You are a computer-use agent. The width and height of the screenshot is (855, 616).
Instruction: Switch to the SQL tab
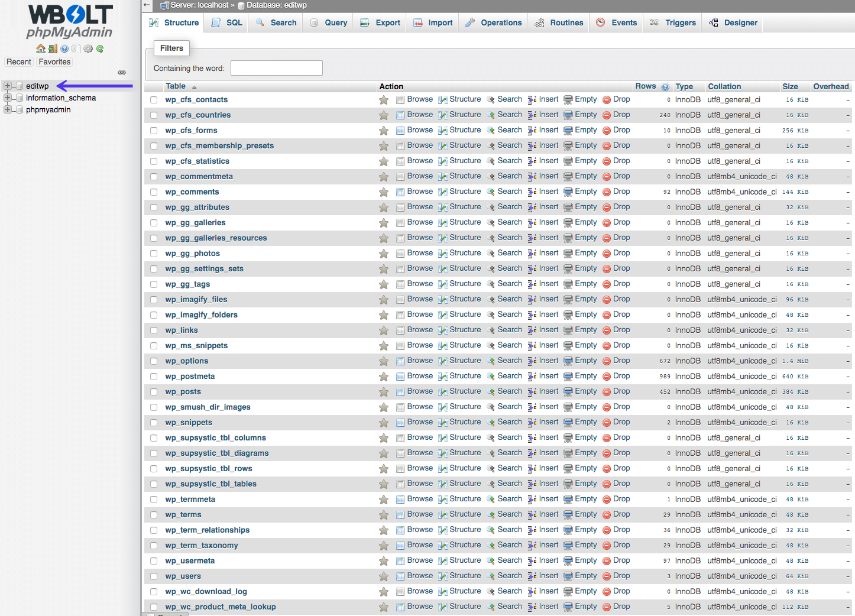click(x=227, y=23)
